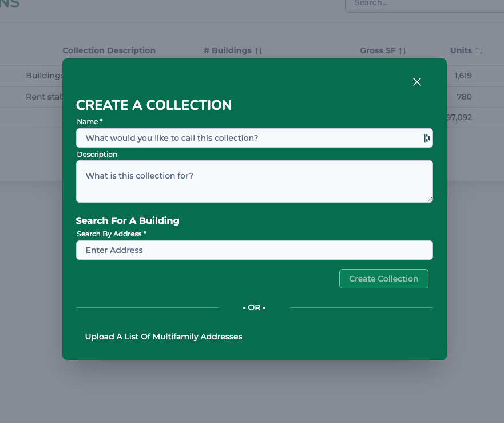
Task: Select the 780 units cell
Action: click(464, 97)
